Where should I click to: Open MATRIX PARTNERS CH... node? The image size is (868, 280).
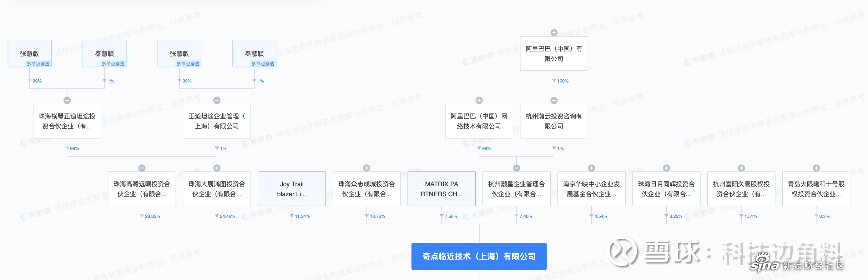pyautogui.click(x=442, y=189)
